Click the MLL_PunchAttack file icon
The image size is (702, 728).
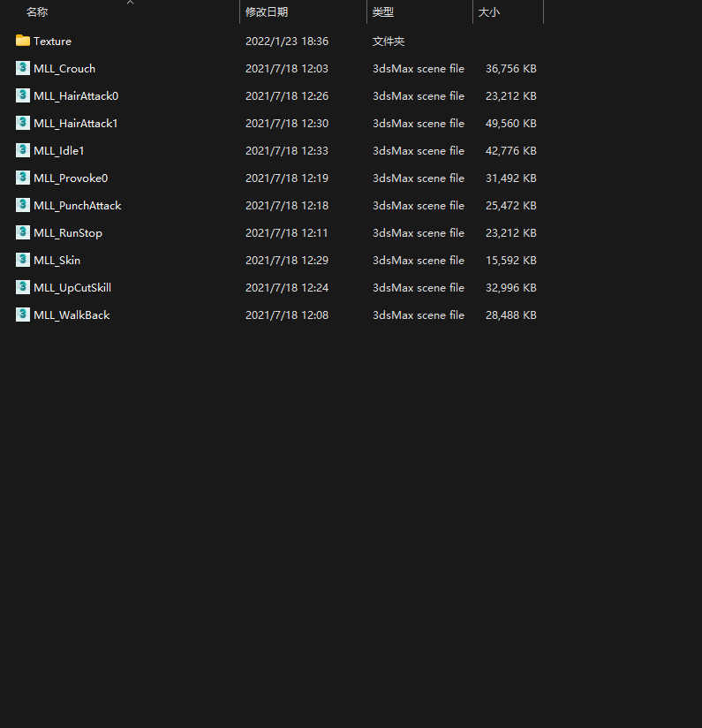click(x=23, y=205)
